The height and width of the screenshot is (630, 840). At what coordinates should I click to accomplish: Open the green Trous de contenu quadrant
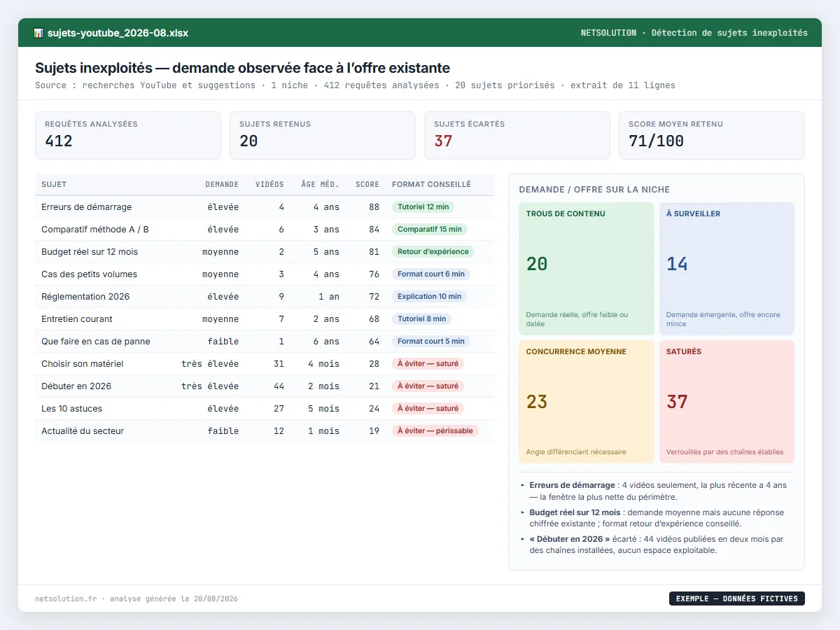point(587,269)
